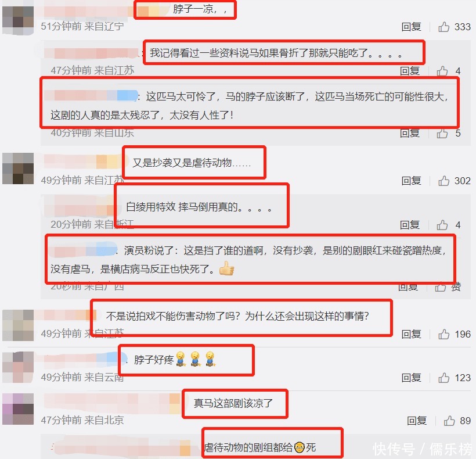Screen dimensions: 476x459
Task: Reply to the Liaoning comment
Action: point(411,27)
